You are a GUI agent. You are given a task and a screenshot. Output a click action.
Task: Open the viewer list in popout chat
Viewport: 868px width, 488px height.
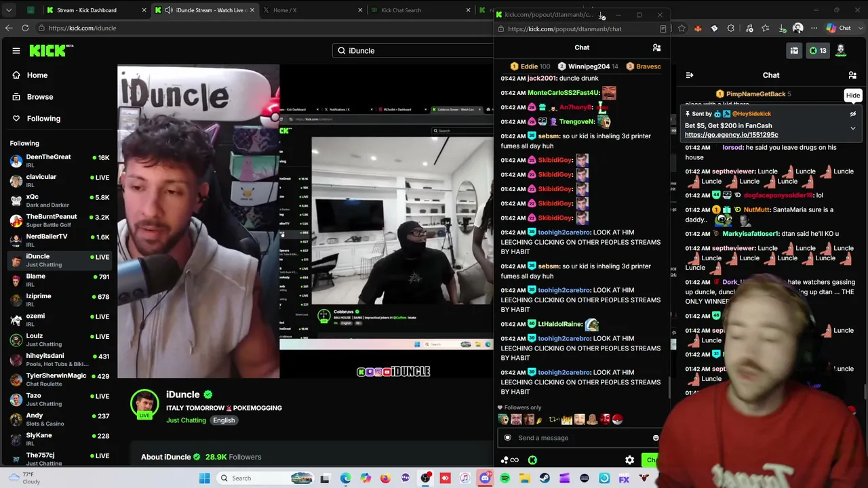click(x=656, y=47)
